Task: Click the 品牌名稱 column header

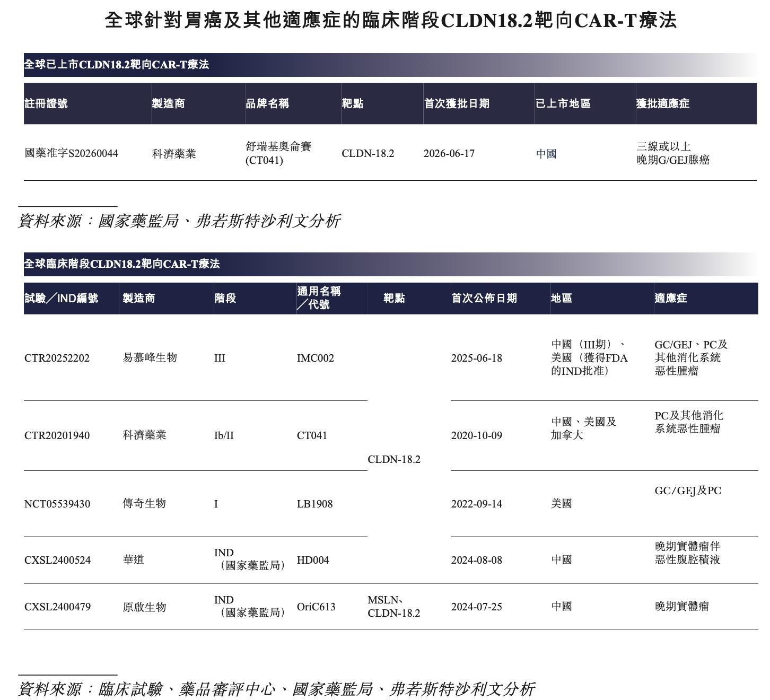Action: pyautogui.click(x=267, y=104)
